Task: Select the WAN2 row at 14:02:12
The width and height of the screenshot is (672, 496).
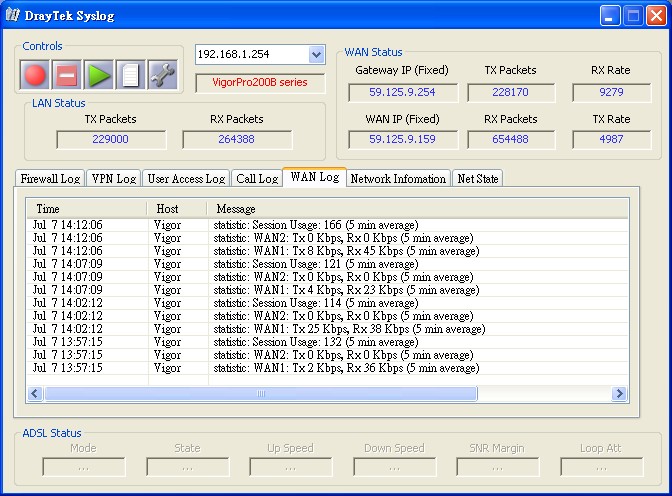Action: coord(328,316)
